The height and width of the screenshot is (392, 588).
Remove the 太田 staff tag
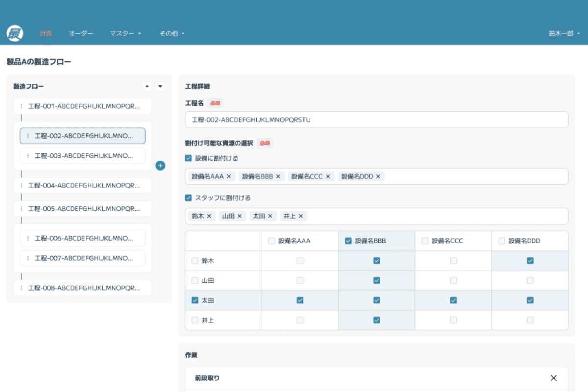(x=270, y=216)
